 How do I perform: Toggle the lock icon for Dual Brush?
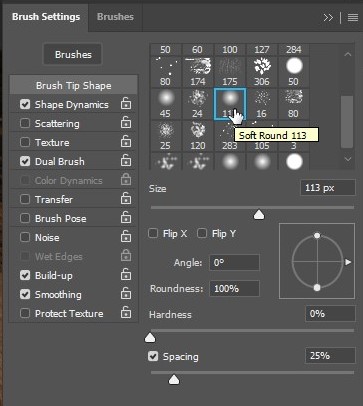point(126,161)
